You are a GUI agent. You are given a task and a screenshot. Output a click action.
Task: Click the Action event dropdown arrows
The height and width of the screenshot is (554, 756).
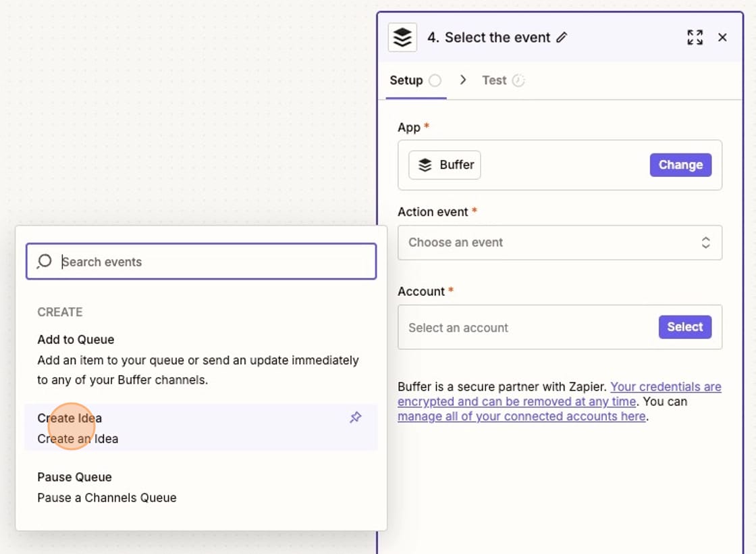[705, 243]
